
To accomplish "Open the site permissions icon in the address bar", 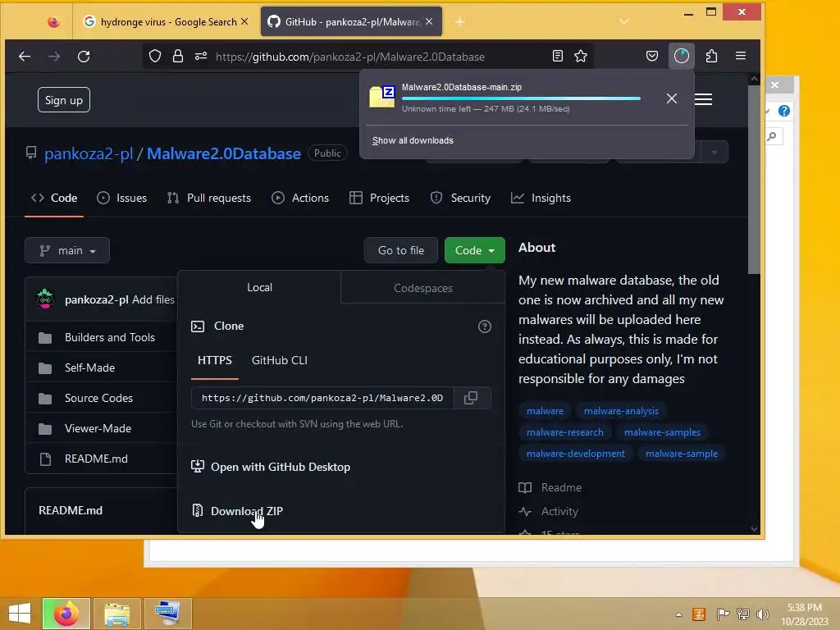I will 201,57.
